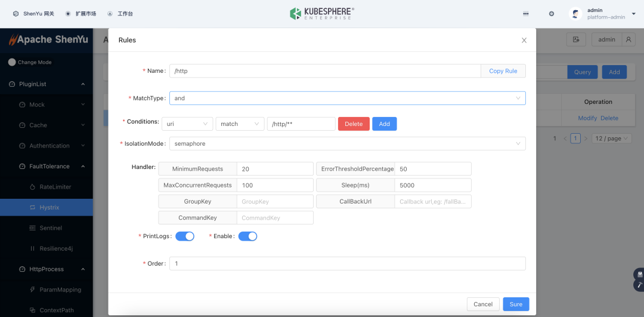Click the MinimumRequests value field
Screen dimensions: 644x317
point(275,168)
